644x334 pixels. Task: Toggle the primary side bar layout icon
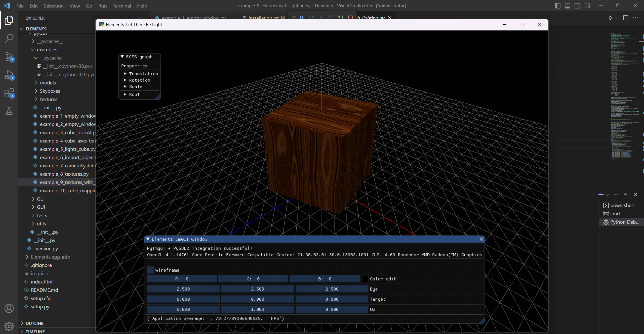click(x=557, y=6)
